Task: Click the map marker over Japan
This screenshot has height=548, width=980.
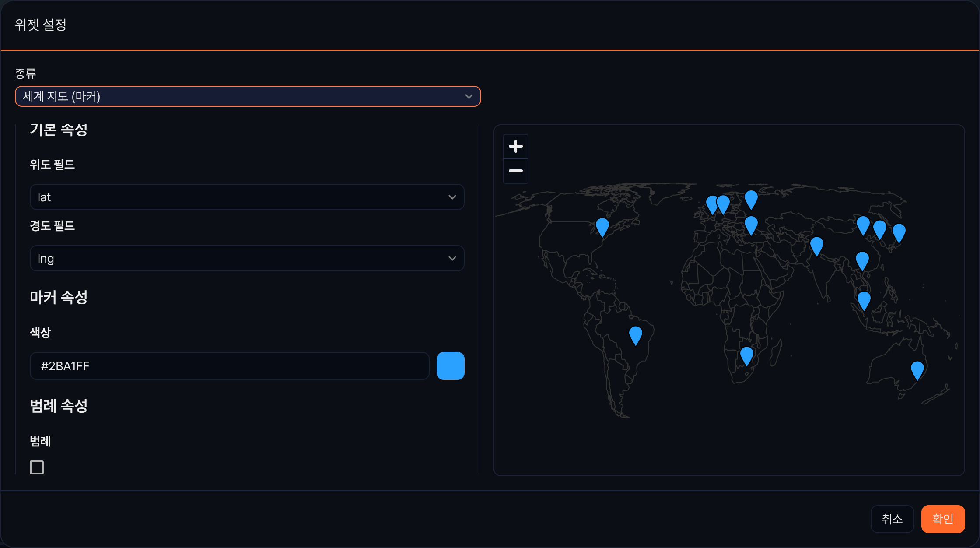Action: (x=899, y=233)
